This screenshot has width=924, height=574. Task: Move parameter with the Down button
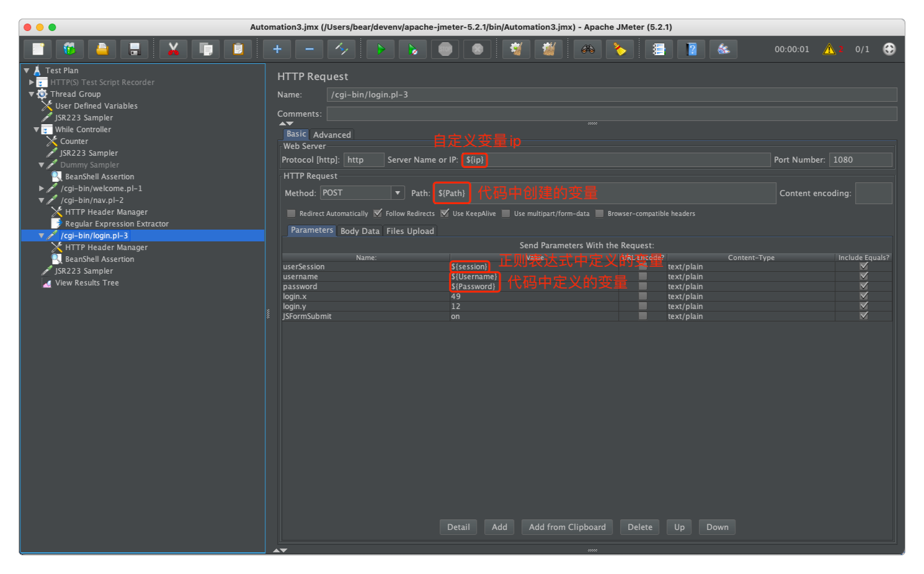pyautogui.click(x=717, y=527)
